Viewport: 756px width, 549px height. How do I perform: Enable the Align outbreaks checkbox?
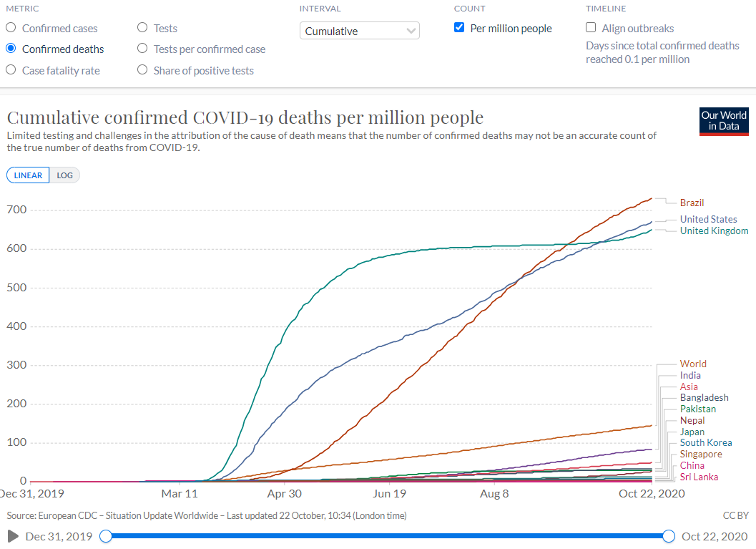pyautogui.click(x=591, y=27)
